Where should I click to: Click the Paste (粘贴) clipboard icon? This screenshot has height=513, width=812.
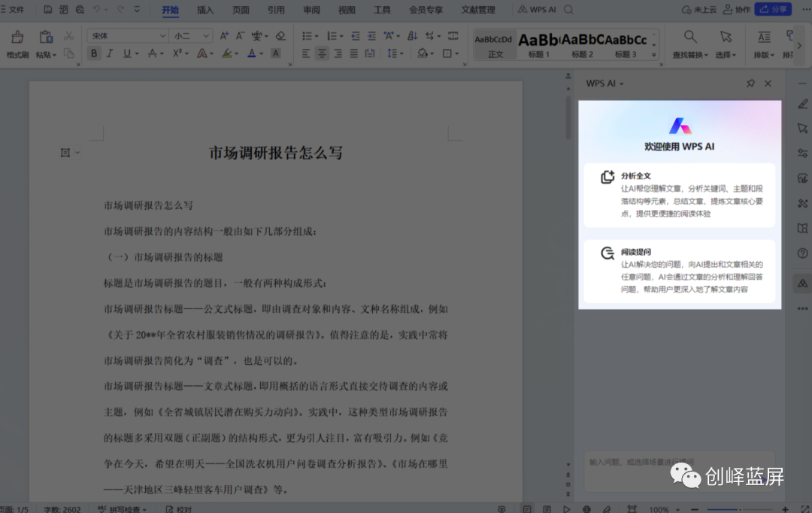(46, 37)
